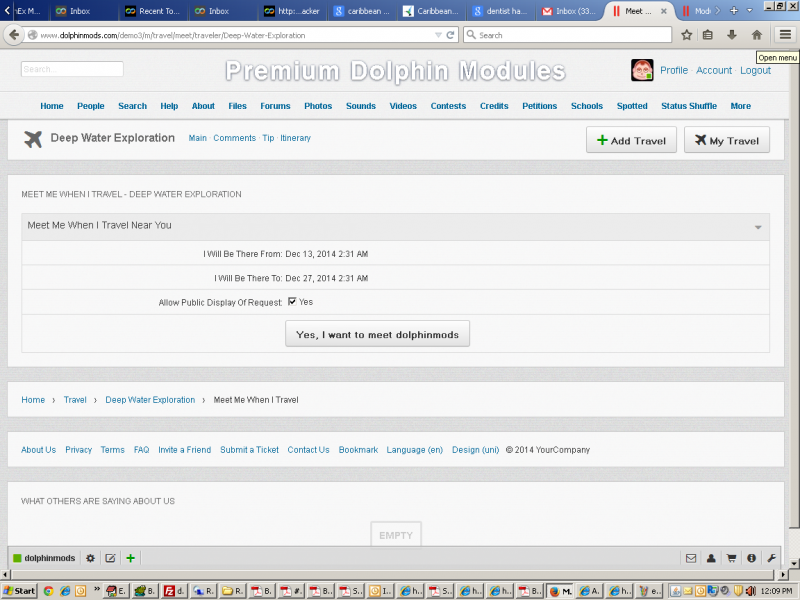Toggle Allow Public Display Of Request checkbox
The height and width of the screenshot is (600, 800).
(x=292, y=302)
